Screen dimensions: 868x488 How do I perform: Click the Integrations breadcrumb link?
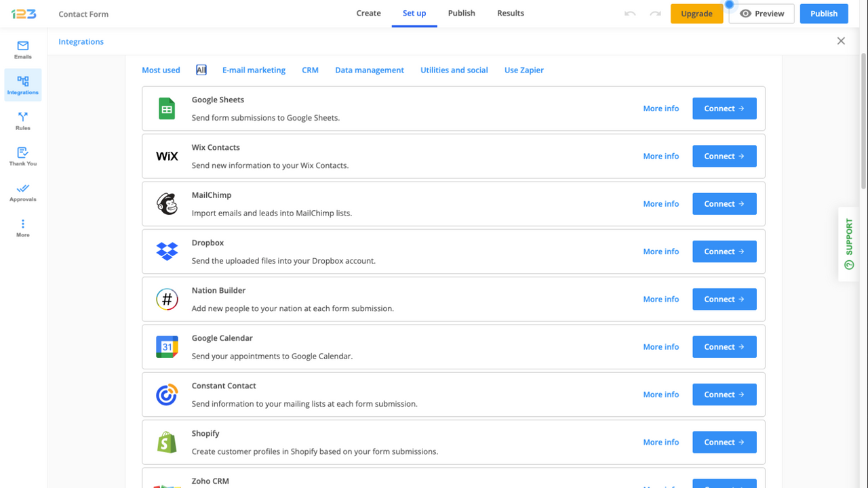(x=81, y=41)
